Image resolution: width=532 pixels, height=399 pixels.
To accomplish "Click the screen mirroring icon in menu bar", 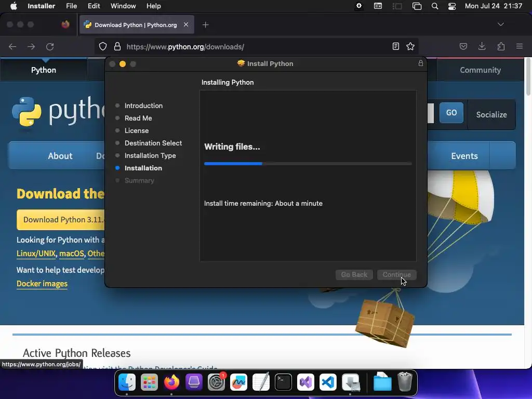I will pyautogui.click(x=417, y=6).
